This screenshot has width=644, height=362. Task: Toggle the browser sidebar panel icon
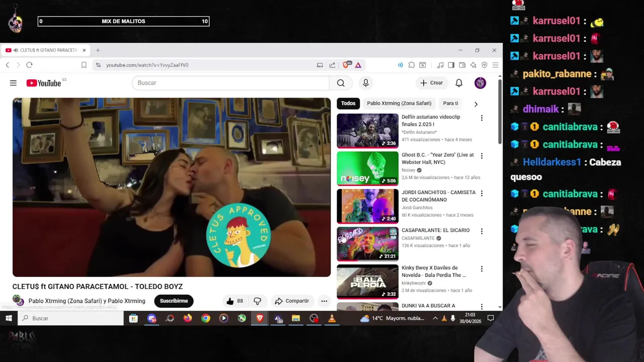click(x=451, y=65)
